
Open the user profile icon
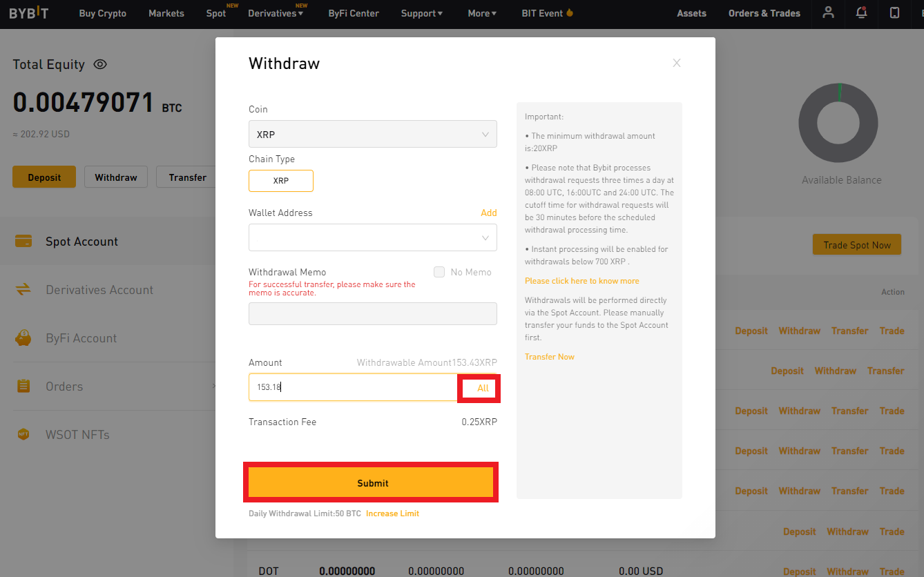point(829,12)
